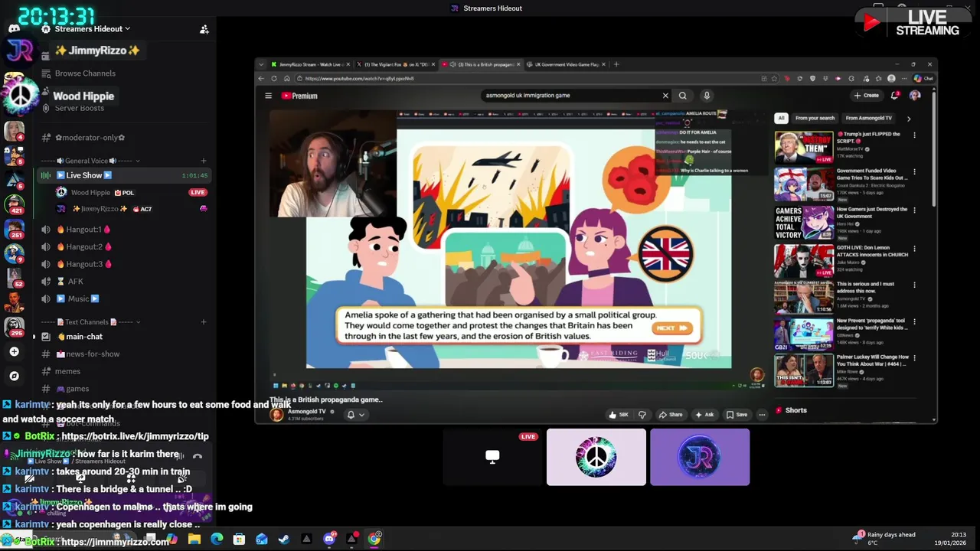Like the video with 58K likes

point(619,415)
